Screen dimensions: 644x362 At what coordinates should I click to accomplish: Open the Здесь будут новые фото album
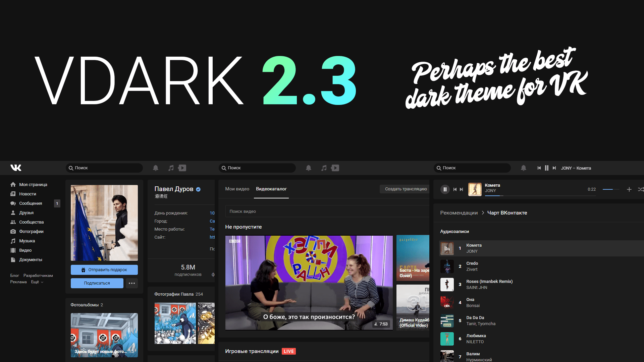(x=104, y=335)
